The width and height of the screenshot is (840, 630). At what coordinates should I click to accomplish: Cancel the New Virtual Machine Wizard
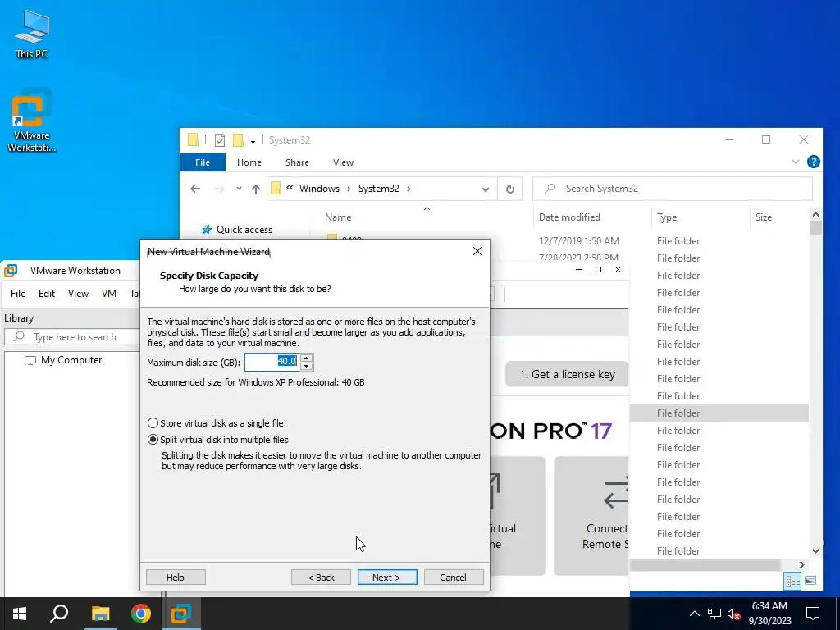click(x=453, y=577)
